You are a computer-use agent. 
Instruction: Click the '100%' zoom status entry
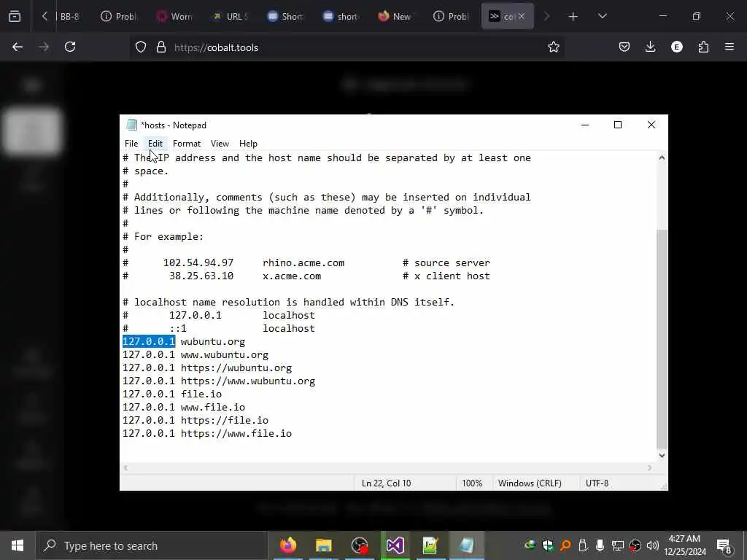(x=472, y=483)
